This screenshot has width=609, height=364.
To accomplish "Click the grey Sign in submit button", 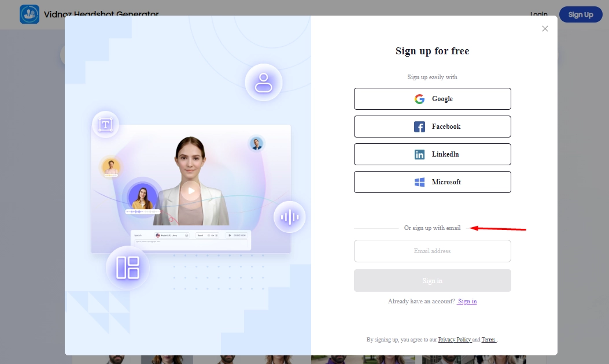I will pos(432,281).
